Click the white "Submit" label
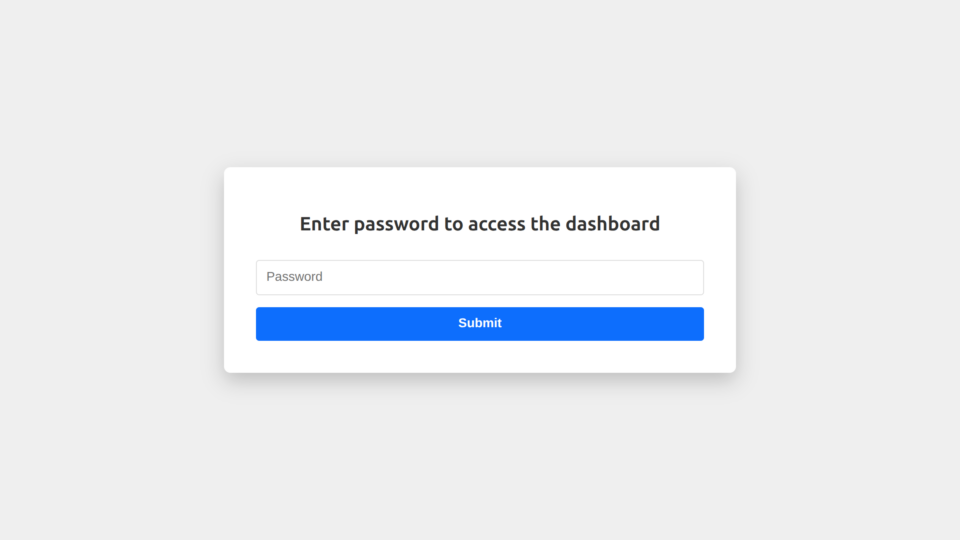This screenshot has width=960, height=540. click(480, 323)
